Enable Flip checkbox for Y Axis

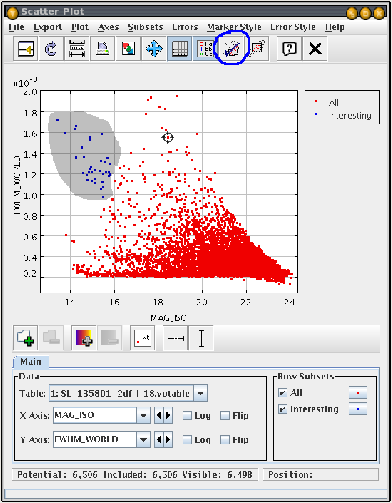point(225,439)
